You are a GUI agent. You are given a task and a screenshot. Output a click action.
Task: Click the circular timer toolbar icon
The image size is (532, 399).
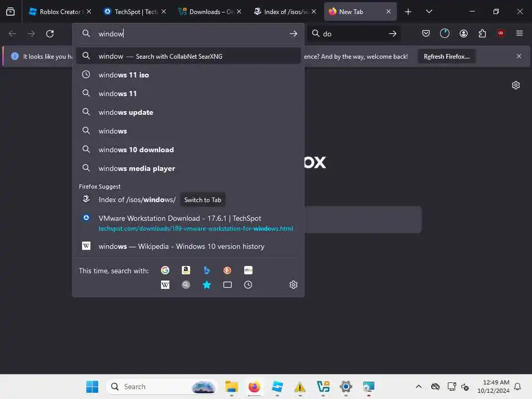445,33
